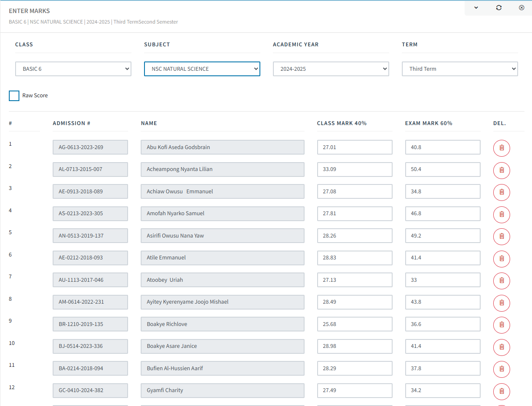Screen dimensions: 532x406
Task: Select Gyamfi Charity's exam mark field
Action: tap(443, 390)
